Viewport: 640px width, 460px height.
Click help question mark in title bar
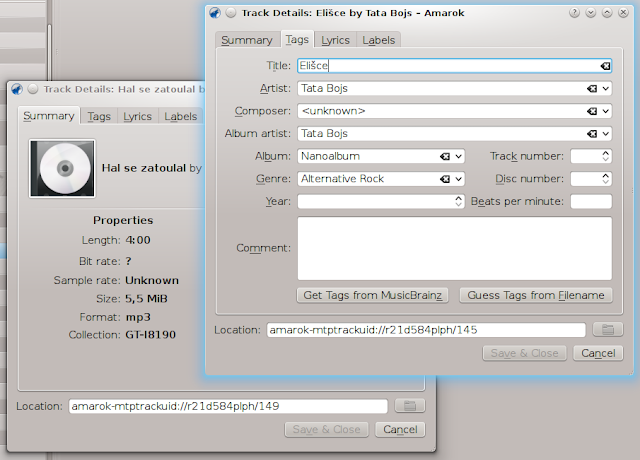(x=574, y=13)
